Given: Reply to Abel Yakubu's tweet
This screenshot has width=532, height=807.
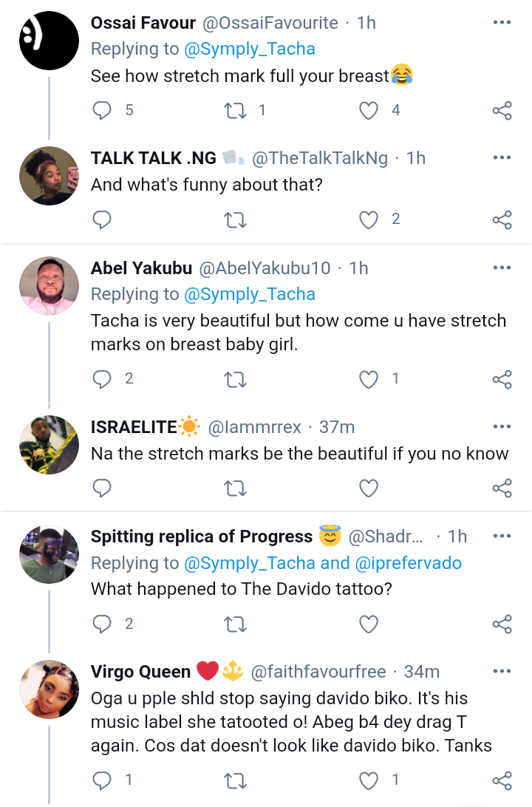Looking at the screenshot, I should click(x=102, y=379).
